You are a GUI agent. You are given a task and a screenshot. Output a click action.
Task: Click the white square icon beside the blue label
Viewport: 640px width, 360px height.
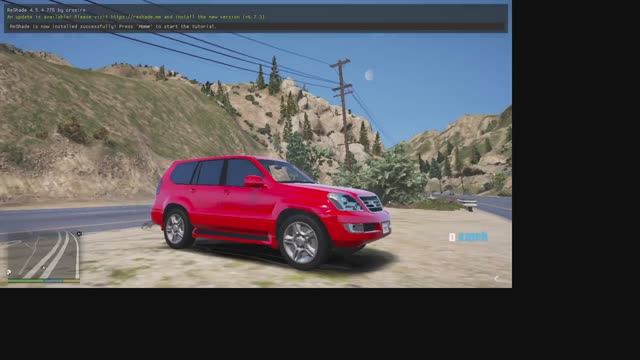click(x=452, y=237)
